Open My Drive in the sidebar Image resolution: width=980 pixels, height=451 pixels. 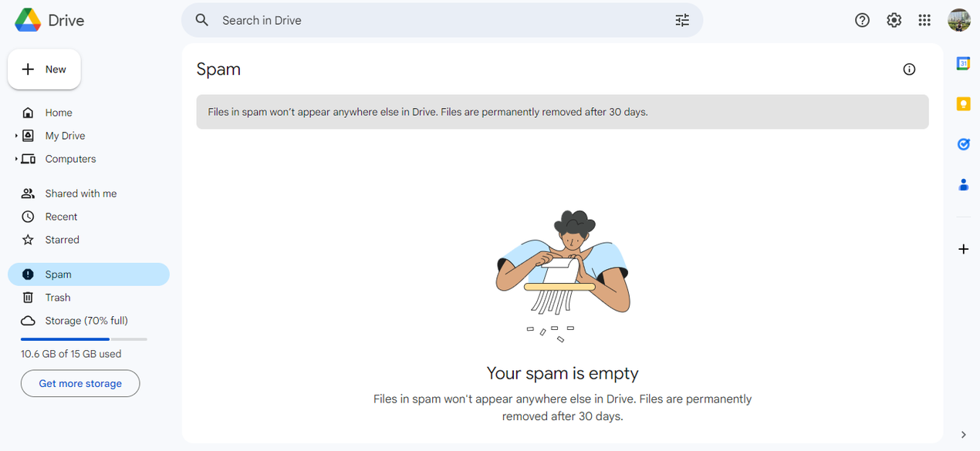tap(89, 136)
